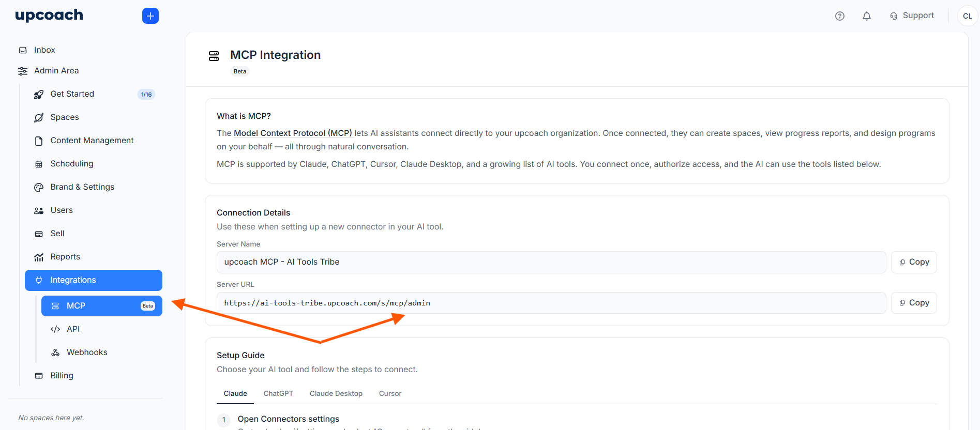This screenshot has height=430, width=980.
Task: Click the Users people icon
Action: (39, 210)
